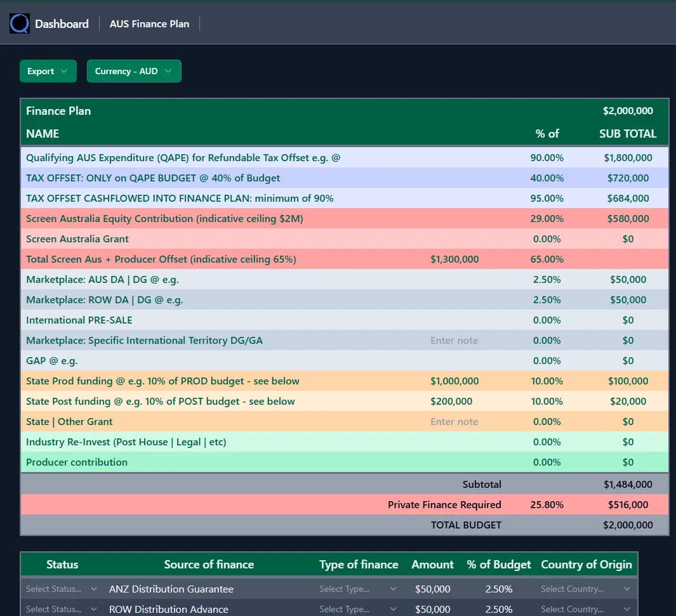Click the $200,000 POST budget note
The image size is (676, 616).
pos(451,401)
